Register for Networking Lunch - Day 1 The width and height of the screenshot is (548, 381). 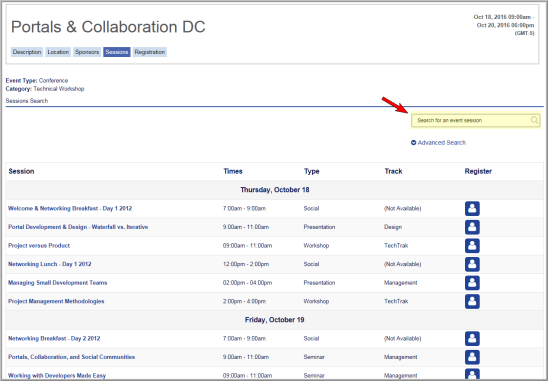click(472, 264)
